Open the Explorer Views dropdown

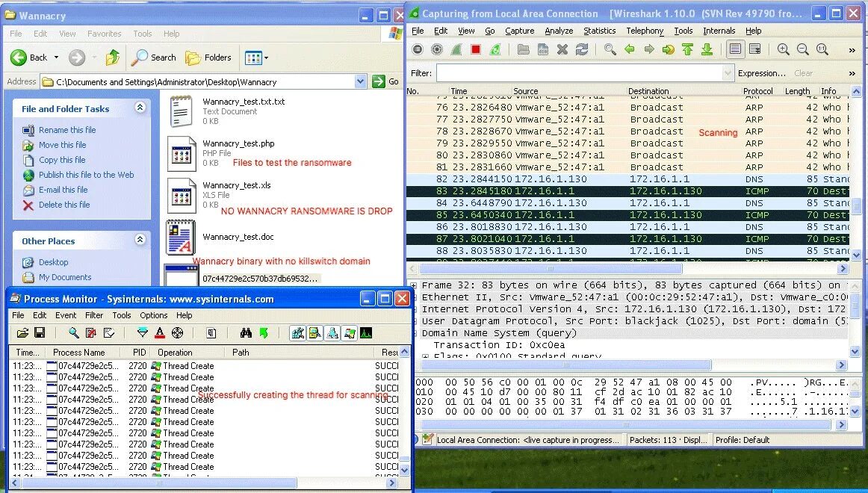[x=266, y=58]
